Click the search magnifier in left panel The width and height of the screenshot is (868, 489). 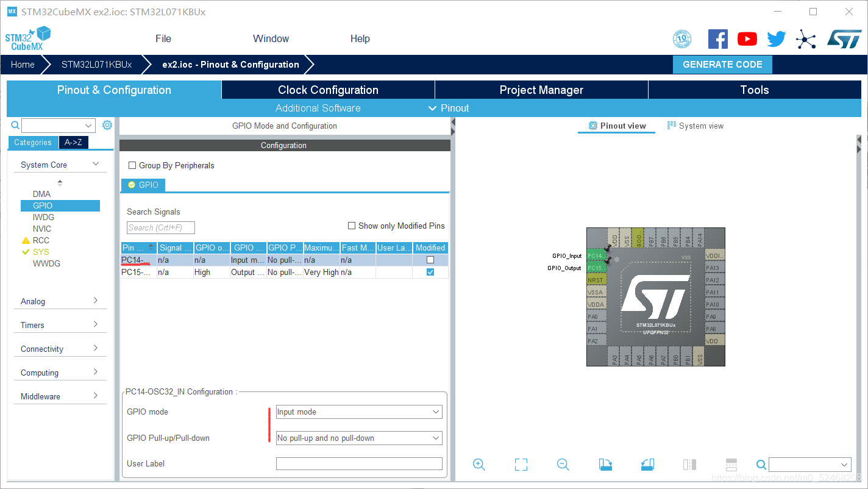(15, 125)
